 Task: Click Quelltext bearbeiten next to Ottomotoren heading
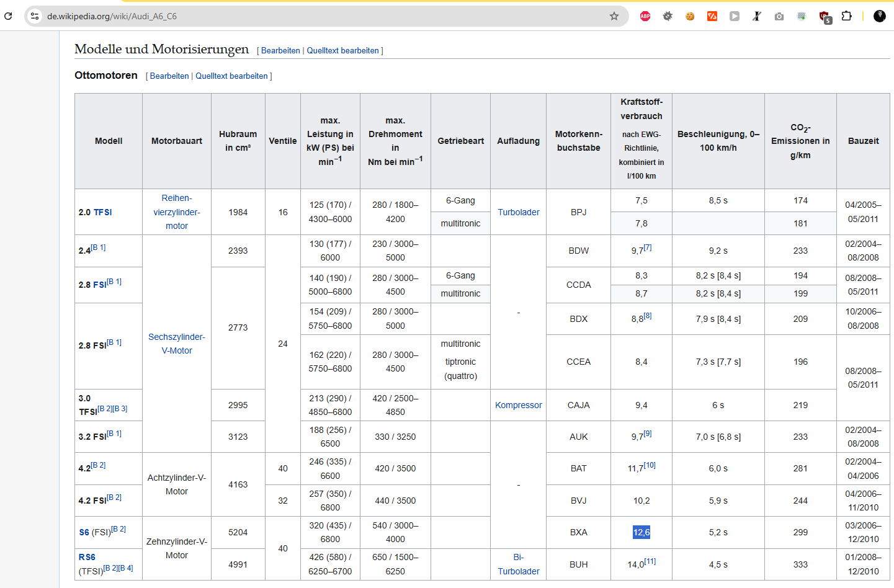(231, 76)
